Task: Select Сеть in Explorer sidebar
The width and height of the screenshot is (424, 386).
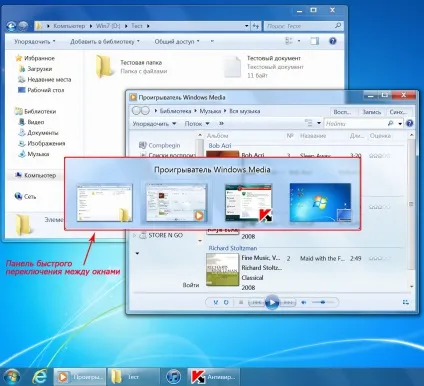Action: [x=25, y=196]
